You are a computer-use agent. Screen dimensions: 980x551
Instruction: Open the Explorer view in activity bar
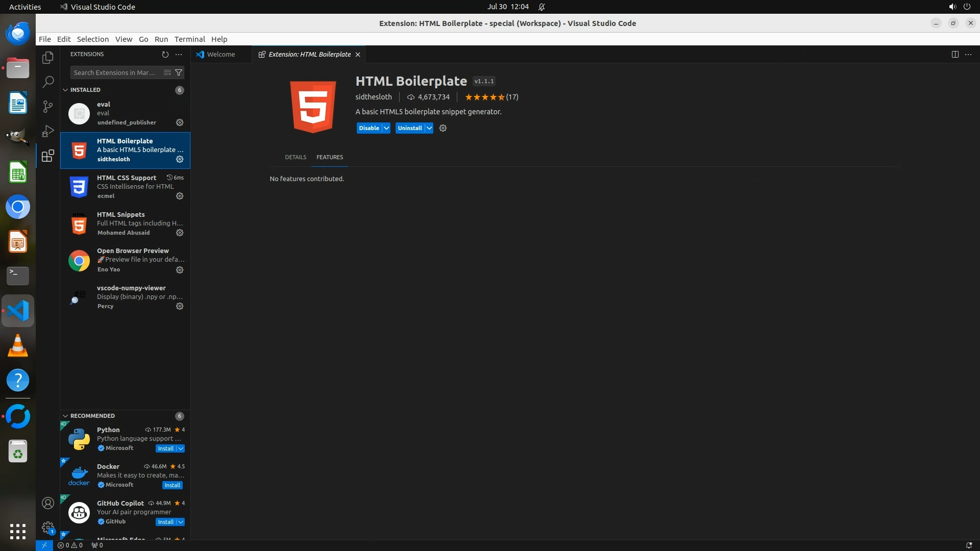click(x=48, y=58)
